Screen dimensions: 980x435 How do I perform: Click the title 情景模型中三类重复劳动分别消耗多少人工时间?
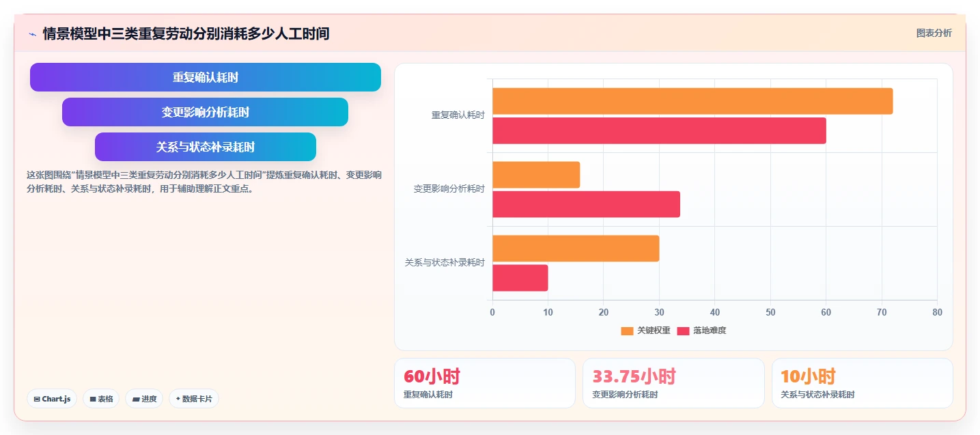pos(186,33)
